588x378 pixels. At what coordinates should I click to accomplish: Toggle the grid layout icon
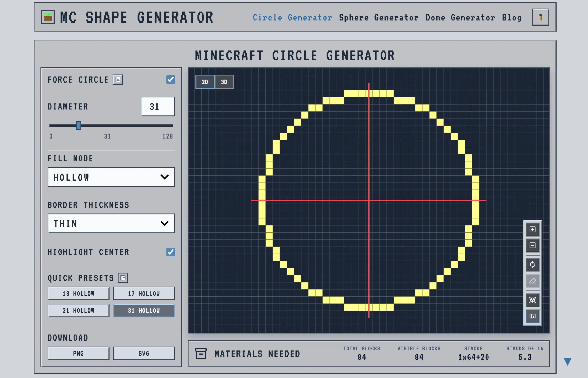532,316
